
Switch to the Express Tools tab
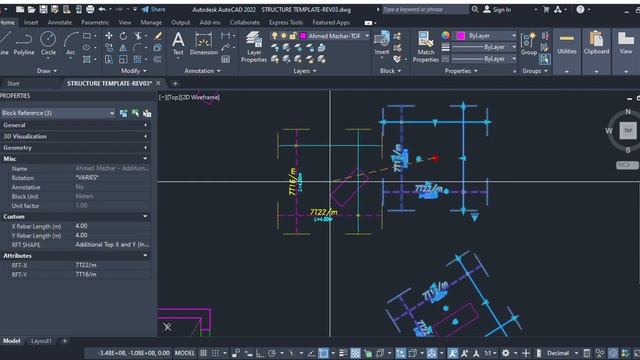pos(286,22)
